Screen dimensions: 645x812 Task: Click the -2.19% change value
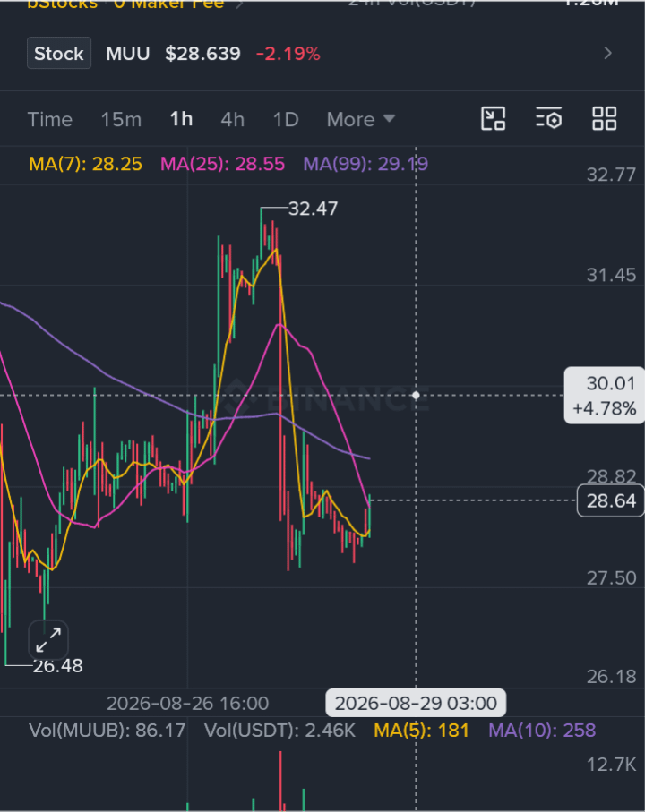click(288, 54)
